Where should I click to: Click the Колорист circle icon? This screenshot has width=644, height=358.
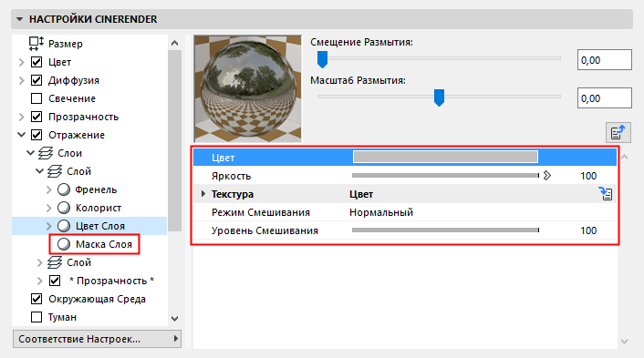tap(64, 208)
